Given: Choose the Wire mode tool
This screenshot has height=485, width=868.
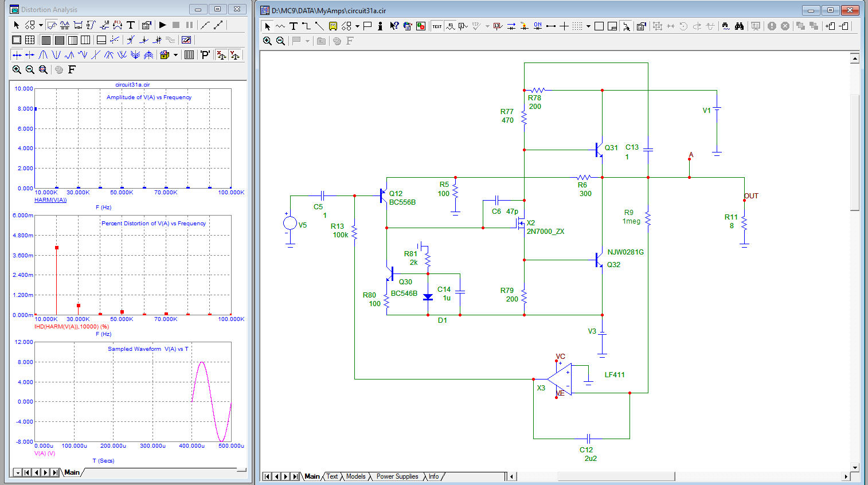Looking at the screenshot, I should click(306, 26).
